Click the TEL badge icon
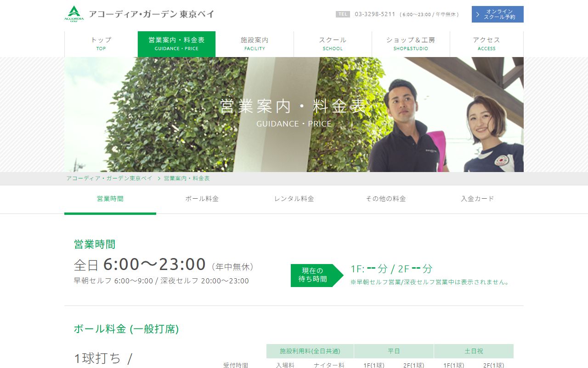This screenshot has width=588, height=368. (x=343, y=14)
